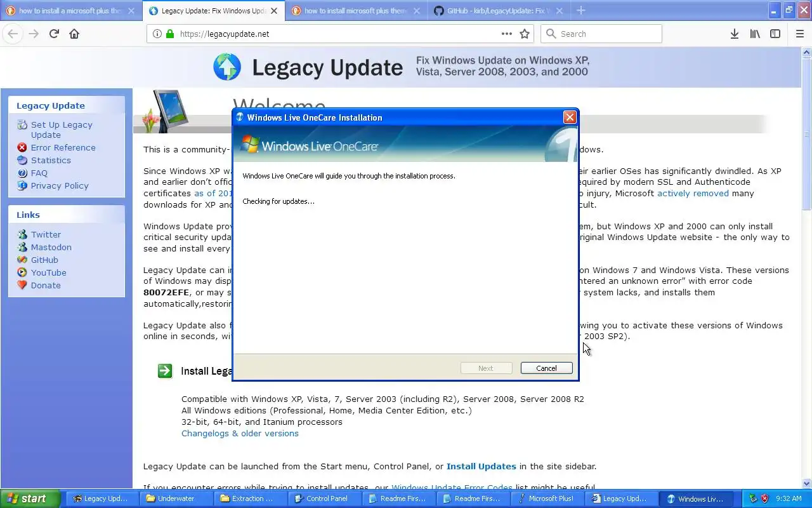Switch to Underwater taskbar window

[176, 498]
